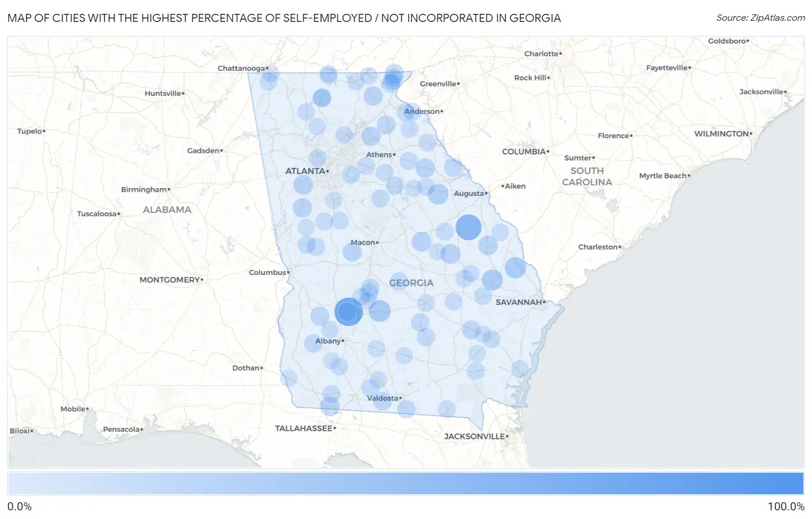Click the Mobile city label

(73, 409)
